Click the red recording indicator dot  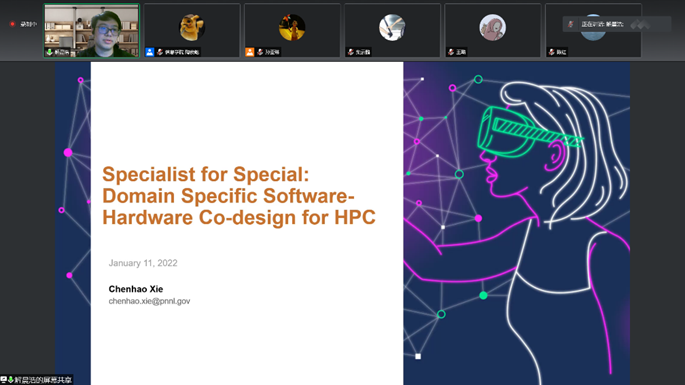tap(12, 24)
